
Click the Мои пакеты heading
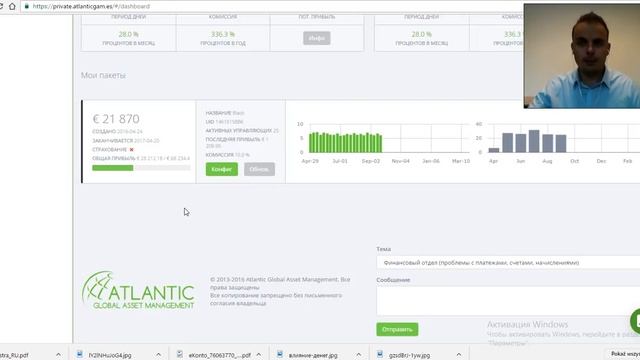coord(103,75)
